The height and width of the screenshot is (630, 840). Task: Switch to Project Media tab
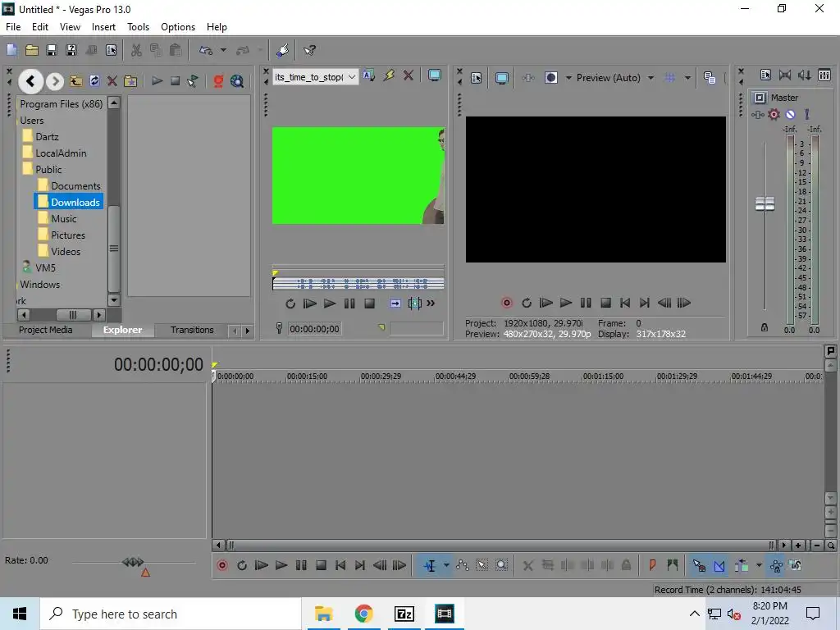[x=46, y=330]
